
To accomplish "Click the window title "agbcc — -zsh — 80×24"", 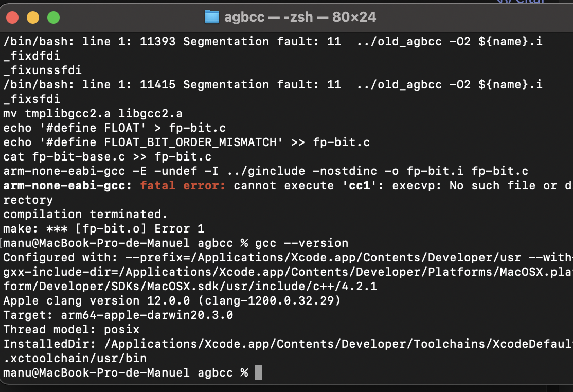I will 300,17.
